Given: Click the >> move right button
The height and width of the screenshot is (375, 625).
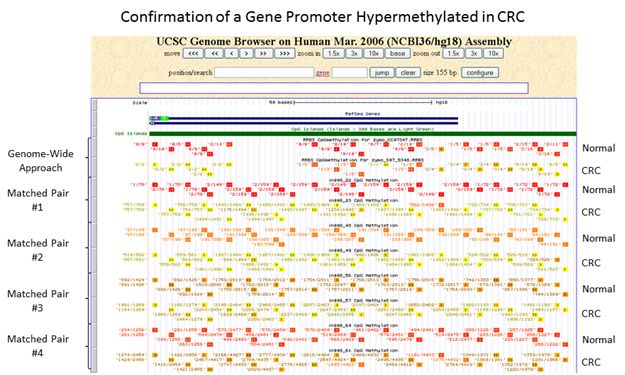Looking at the screenshot, I should tap(263, 53).
